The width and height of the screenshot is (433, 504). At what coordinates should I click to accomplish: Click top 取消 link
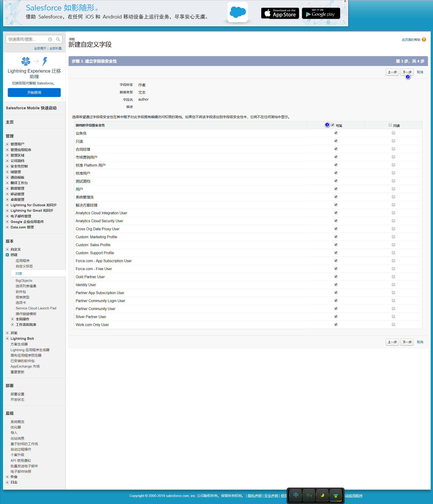[420, 72]
